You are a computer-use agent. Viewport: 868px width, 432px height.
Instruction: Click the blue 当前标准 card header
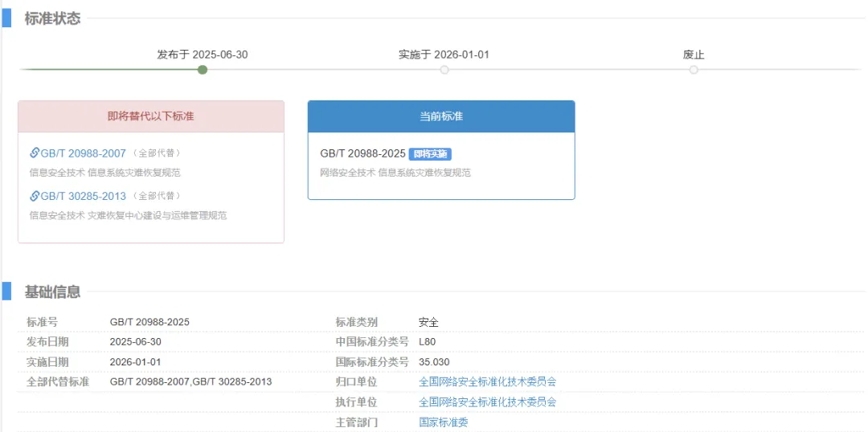click(x=441, y=116)
